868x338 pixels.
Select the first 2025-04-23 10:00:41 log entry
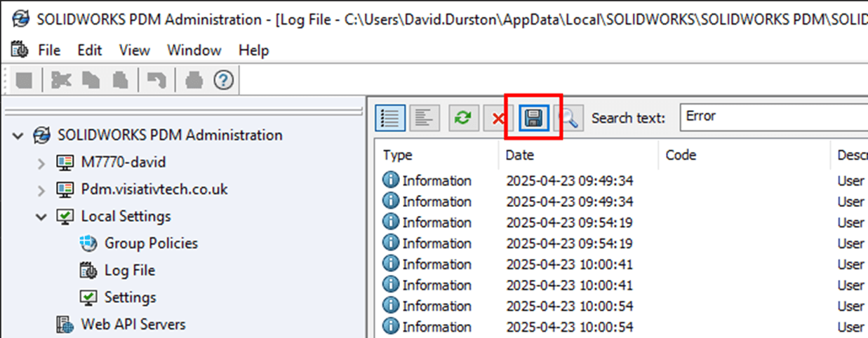coord(623,264)
